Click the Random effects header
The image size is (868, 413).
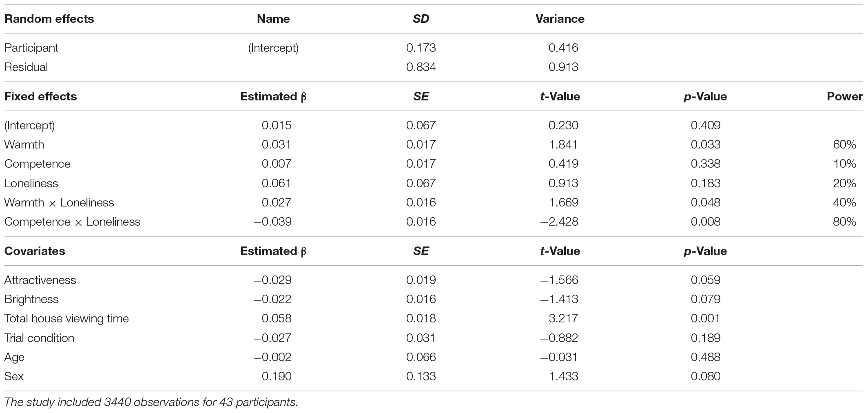point(49,19)
